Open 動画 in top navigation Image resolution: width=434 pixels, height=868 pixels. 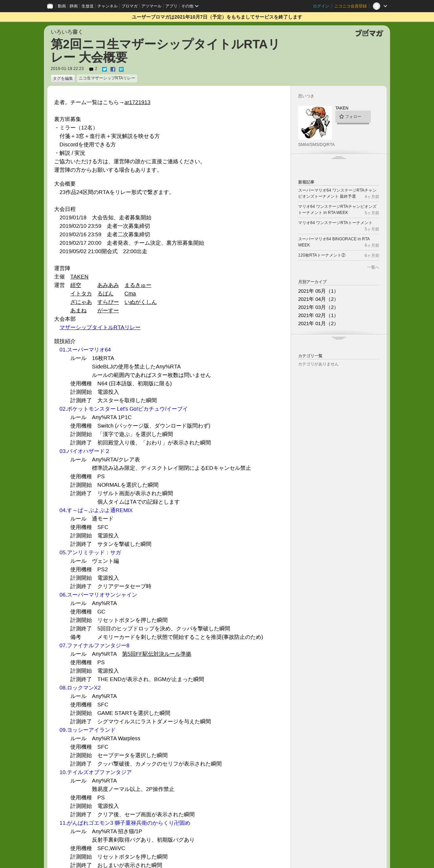pos(62,6)
